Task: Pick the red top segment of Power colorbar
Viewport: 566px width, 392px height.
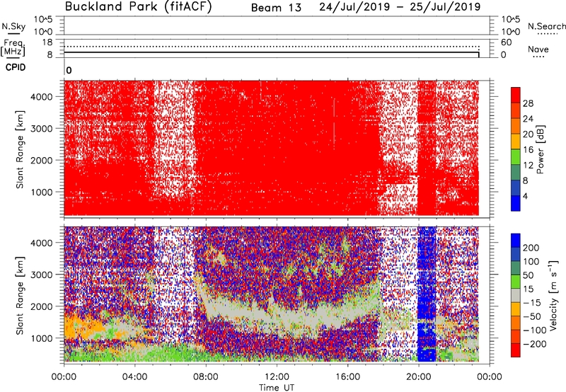Action: tap(516, 95)
